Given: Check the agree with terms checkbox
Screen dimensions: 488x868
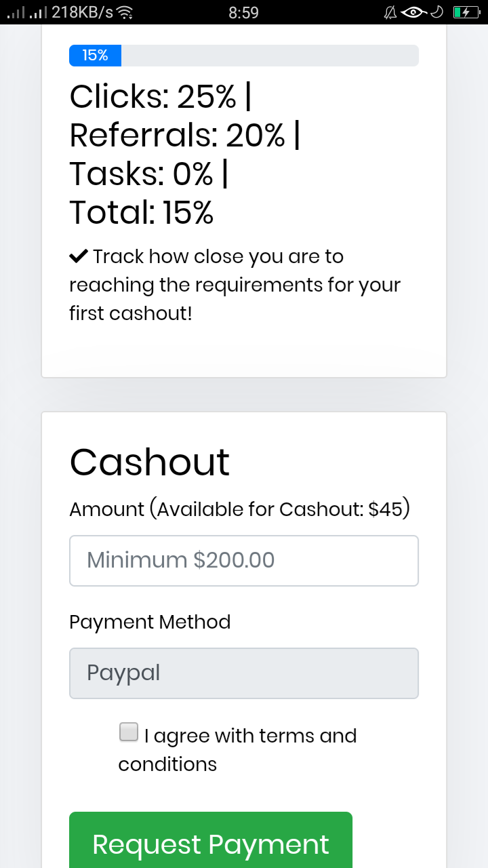Looking at the screenshot, I should click(x=128, y=732).
